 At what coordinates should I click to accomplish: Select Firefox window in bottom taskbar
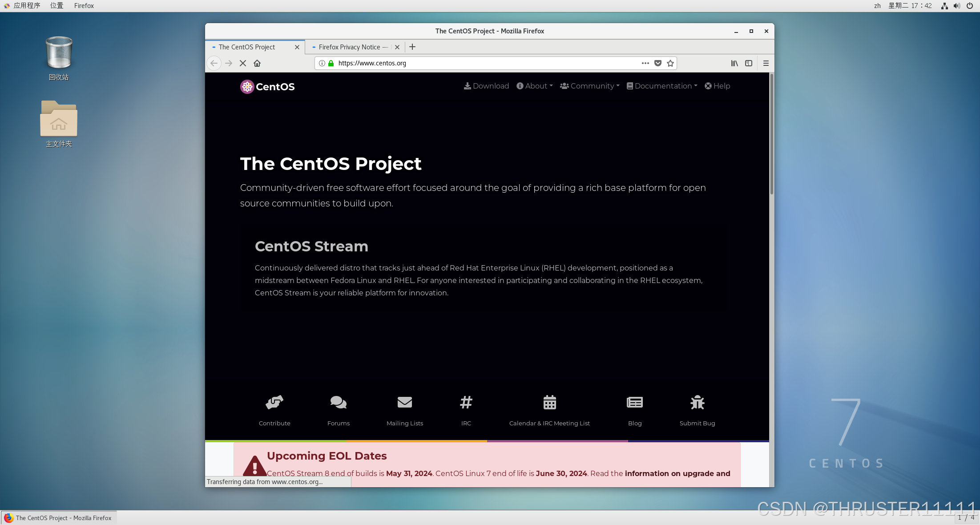tap(58, 518)
